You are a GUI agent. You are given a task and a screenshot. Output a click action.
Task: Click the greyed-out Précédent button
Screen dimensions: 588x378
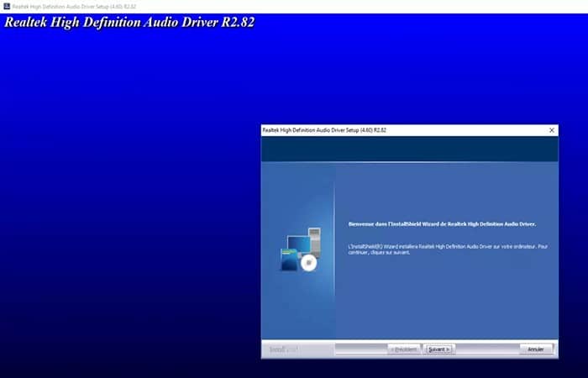(x=404, y=349)
